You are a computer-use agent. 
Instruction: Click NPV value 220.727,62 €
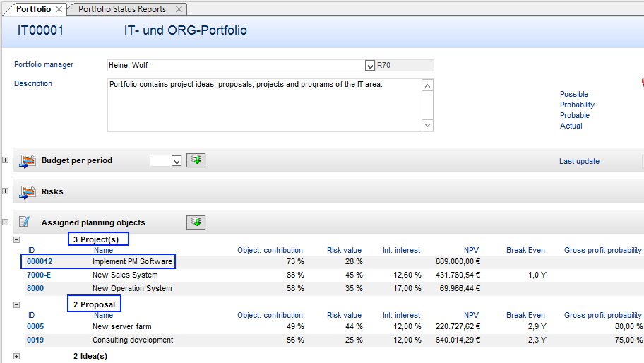point(458,326)
